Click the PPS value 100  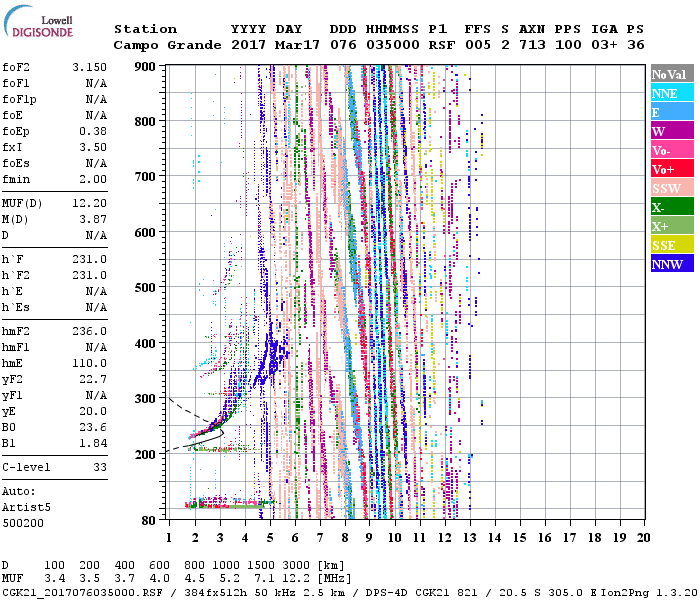568,45
